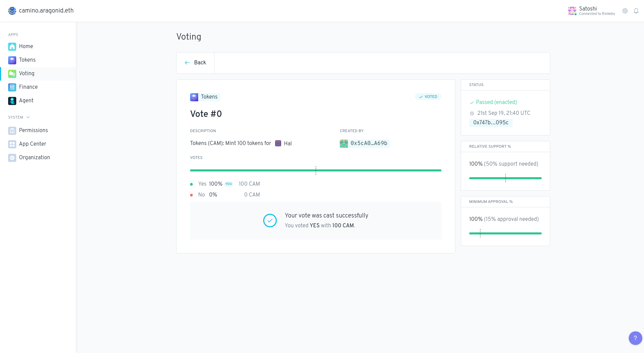Collapse the SYSTEM section chevron

pyautogui.click(x=28, y=117)
